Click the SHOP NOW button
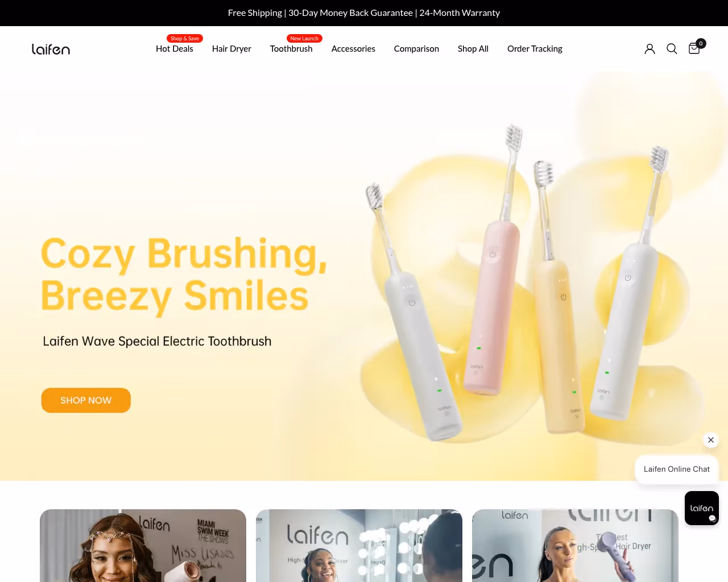The image size is (728, 582). pos(86,400)
